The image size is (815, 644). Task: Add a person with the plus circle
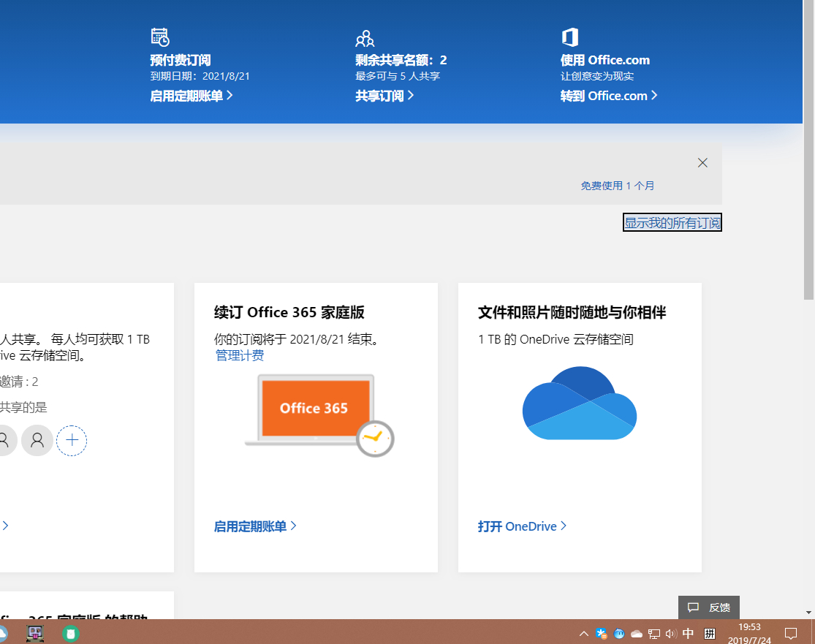[72, 441]
